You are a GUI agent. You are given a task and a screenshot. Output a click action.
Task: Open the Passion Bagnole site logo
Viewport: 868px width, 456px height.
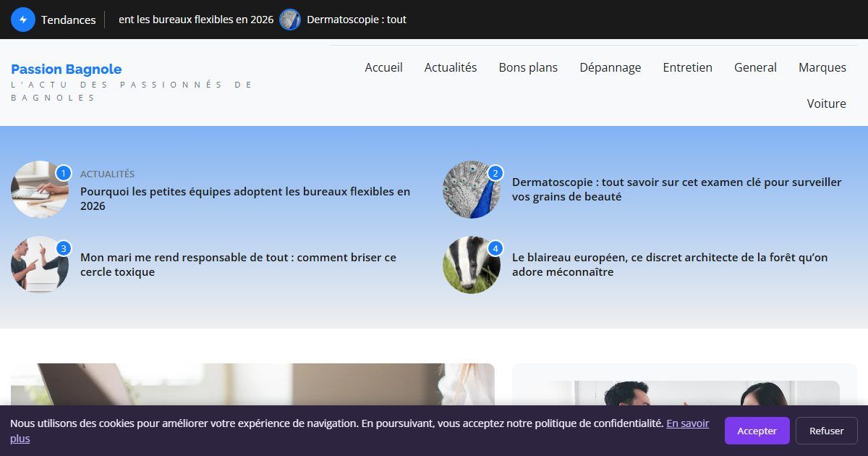(x=67, y=69)
